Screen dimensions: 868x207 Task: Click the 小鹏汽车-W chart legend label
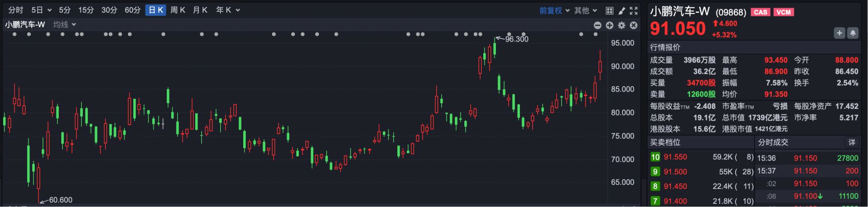pos(25,24)
